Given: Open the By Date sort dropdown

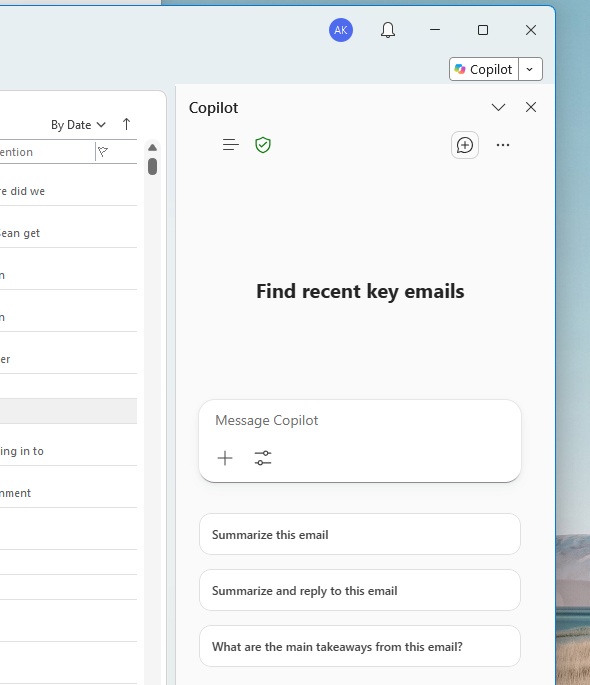Looking at the screenshot, I should (78, 125).
